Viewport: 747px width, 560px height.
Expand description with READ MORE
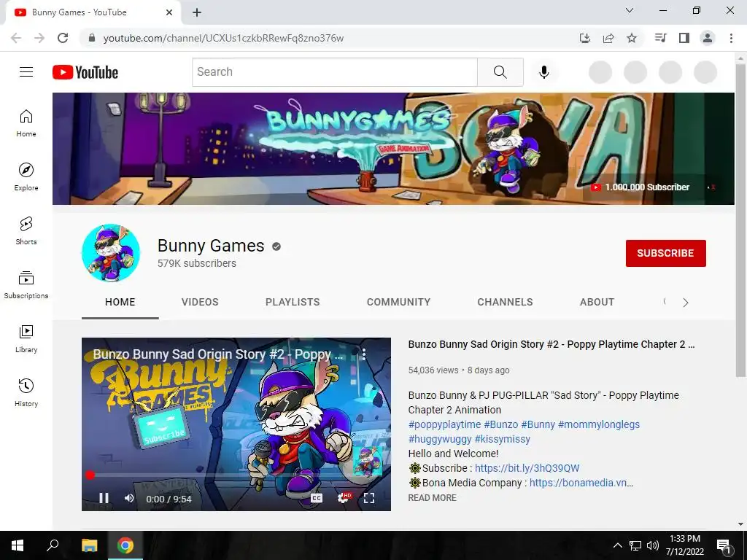pyautogui.click(x=432, y=497)
